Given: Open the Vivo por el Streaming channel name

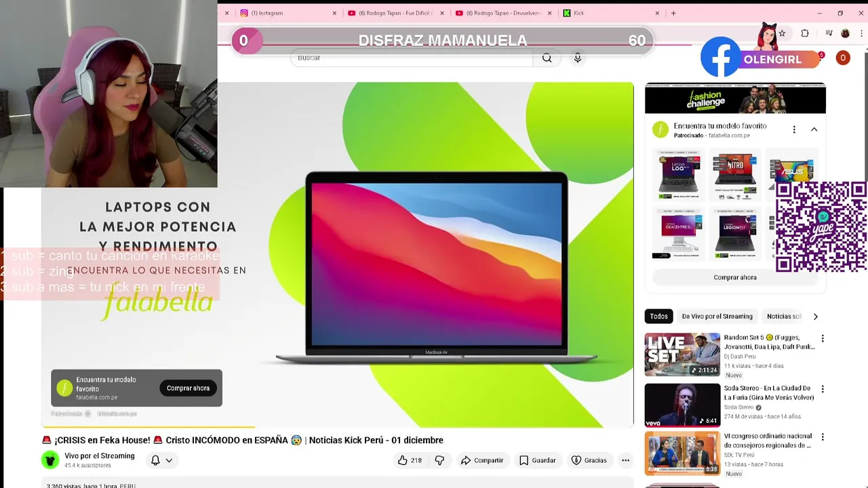Looking at the screenshot, I should coord(99,456).
